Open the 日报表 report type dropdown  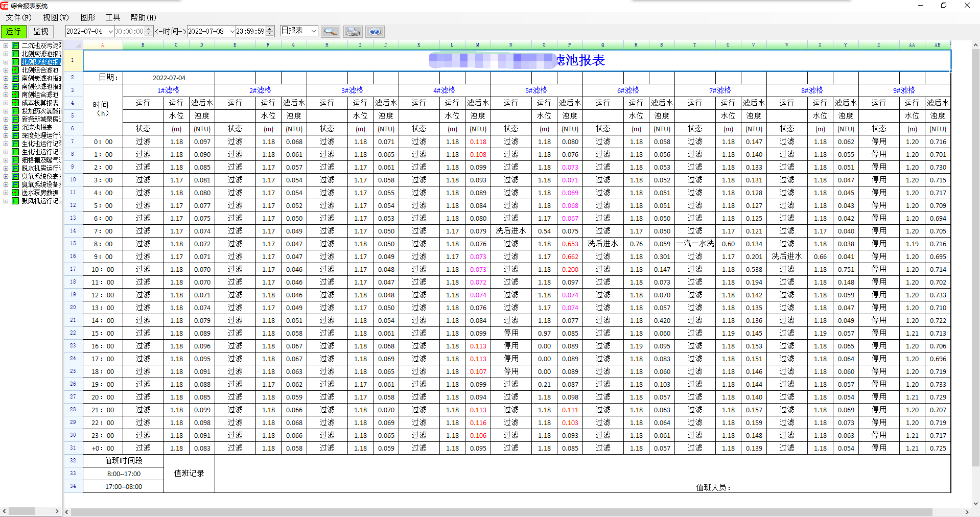pos(313,31)
